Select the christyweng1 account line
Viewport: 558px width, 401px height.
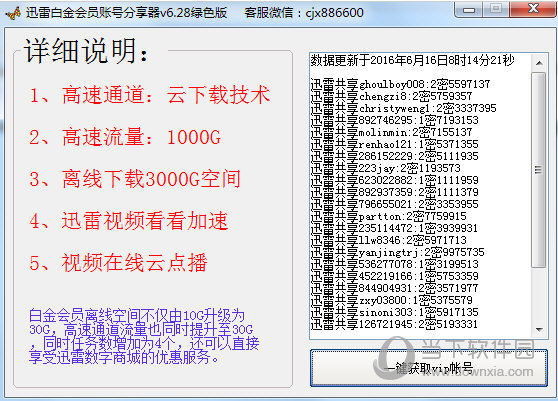(403, 108)
